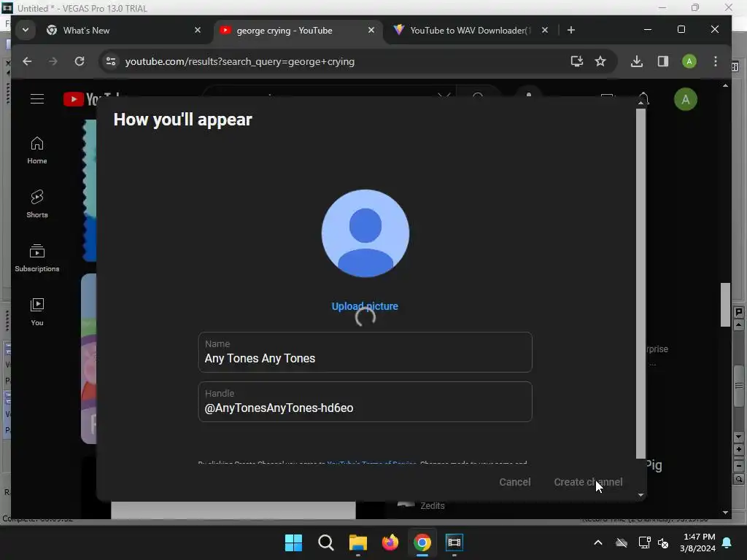747x560 pixels.
Task: Open Chrome tab search dropdown
Action: [x=26, y=30]
